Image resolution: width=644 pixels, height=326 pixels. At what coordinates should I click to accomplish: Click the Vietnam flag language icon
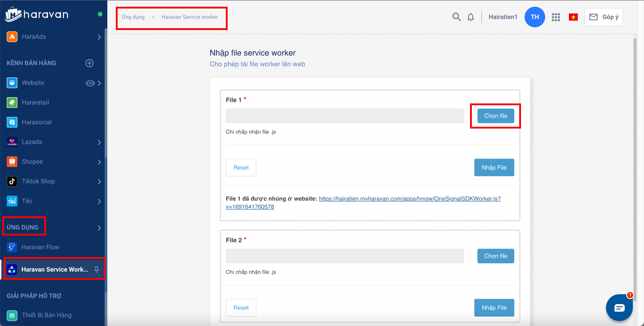[x=573, y=17]
